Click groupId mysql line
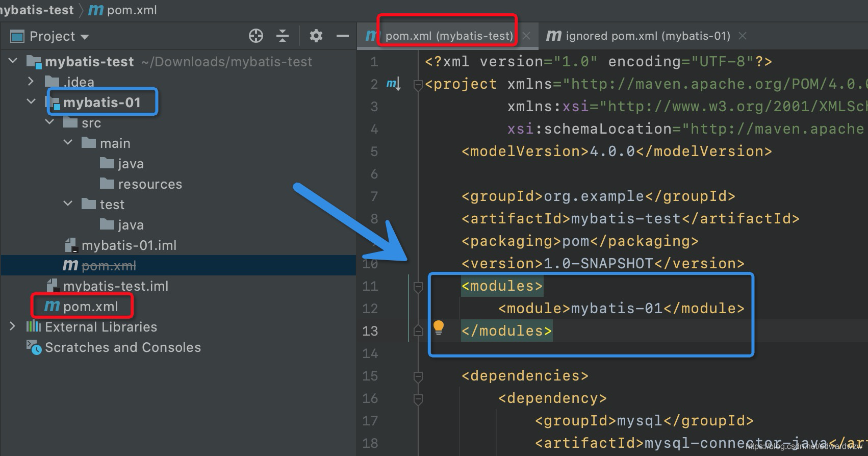Image resolution: width=868 pixels, height=456 pixels. point(644,421)
